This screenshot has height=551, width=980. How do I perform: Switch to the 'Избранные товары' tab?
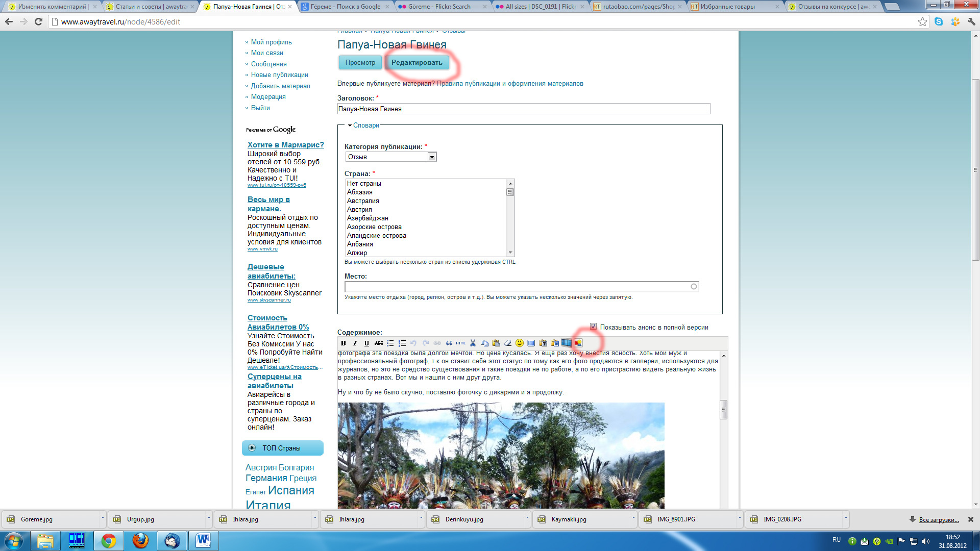735,7
